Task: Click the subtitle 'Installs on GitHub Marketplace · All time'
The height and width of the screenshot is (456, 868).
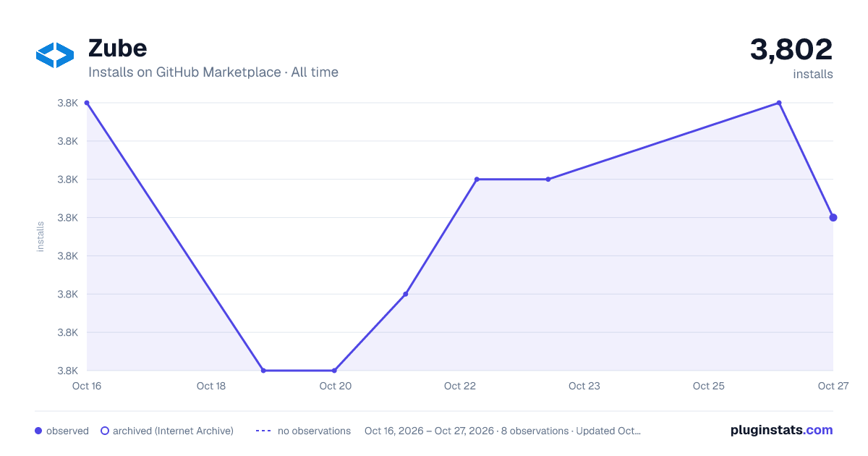Action: tap(213, 72)
